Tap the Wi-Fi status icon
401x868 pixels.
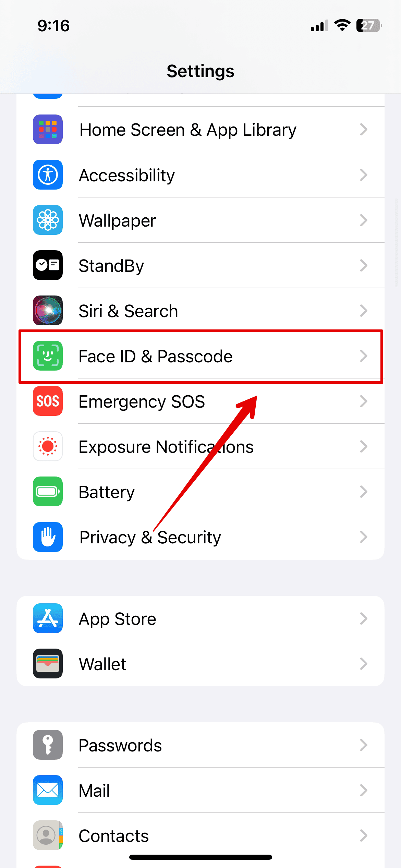pyautogui.click(x=342, y=25)
